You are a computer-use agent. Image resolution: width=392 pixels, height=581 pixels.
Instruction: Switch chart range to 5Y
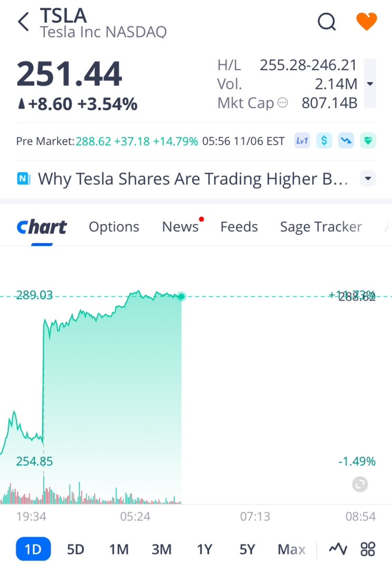point(247,549)
